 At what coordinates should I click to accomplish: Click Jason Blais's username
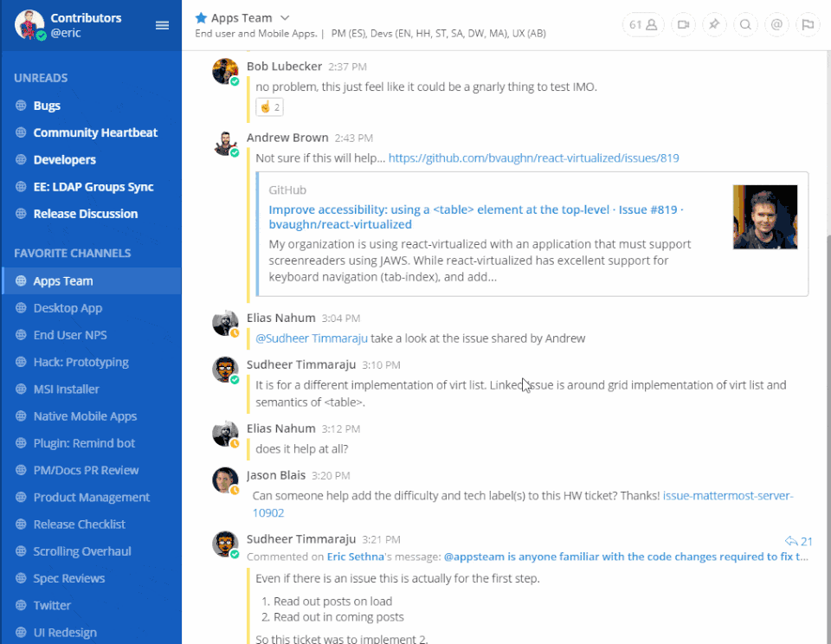[276, 475]
